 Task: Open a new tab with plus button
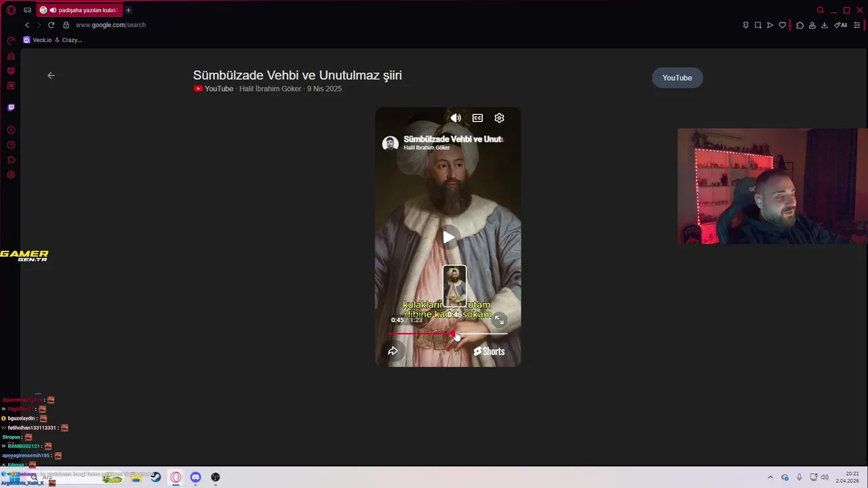[128, 10]
